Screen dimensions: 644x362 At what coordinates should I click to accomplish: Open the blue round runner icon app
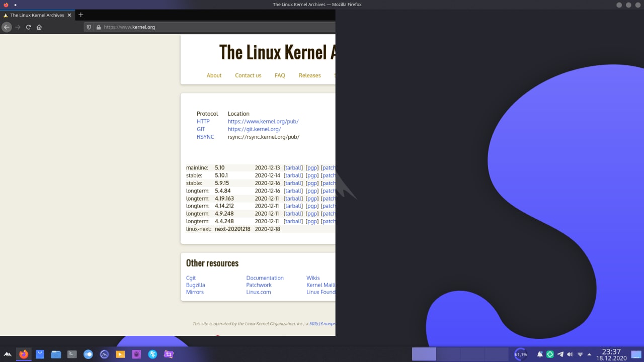[x=152, y=354]
